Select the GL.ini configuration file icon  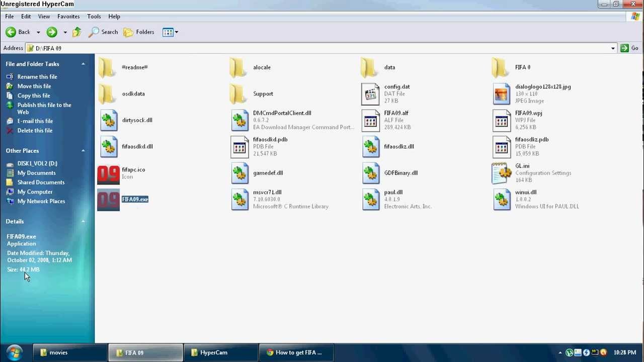click(x=502, y=173)
